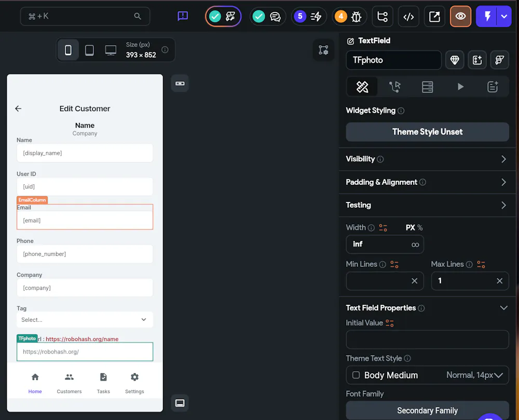519x420 pixels.
Task: Switch to the Actions tab in properties panel
Action: point(394,87)
